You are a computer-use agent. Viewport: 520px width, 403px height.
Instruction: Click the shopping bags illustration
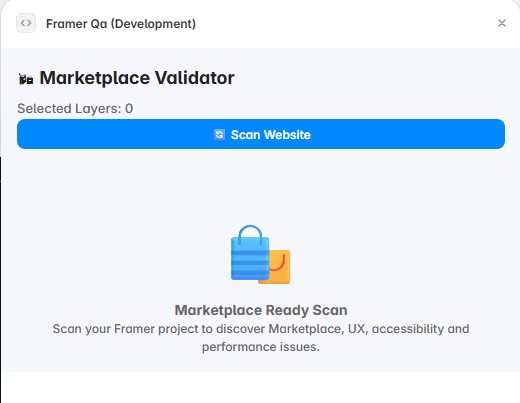[x=260, y=255]
